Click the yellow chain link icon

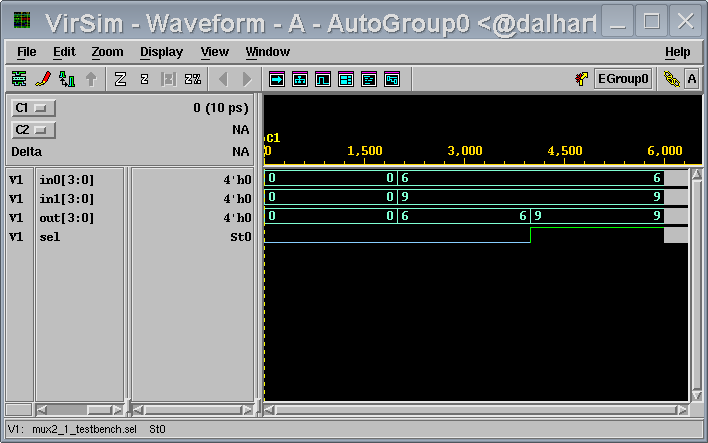coord(671,79)
